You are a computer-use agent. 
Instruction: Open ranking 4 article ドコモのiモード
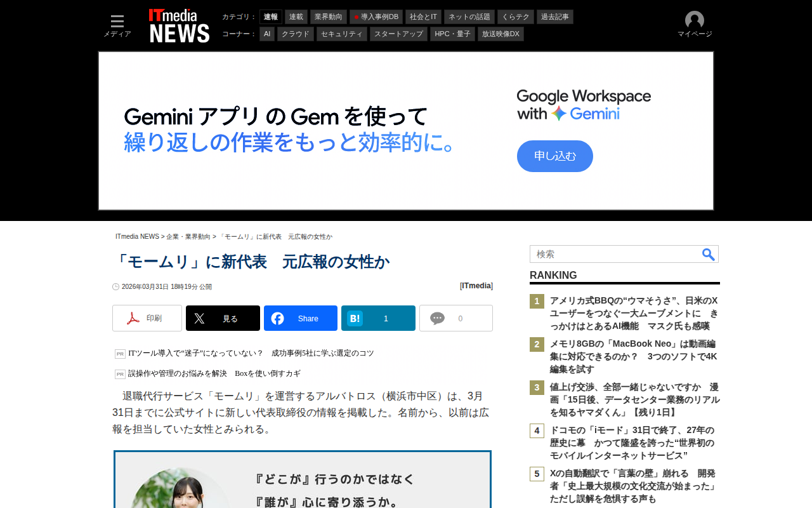[632, 443]
